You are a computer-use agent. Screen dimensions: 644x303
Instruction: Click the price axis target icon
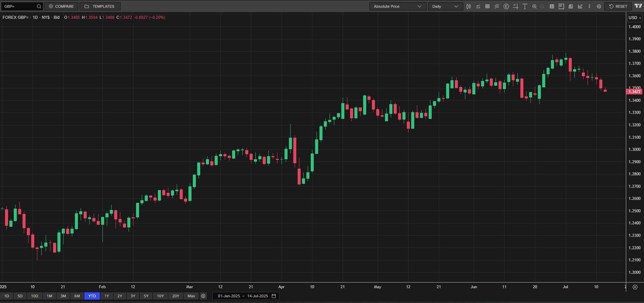pos(635,287)
